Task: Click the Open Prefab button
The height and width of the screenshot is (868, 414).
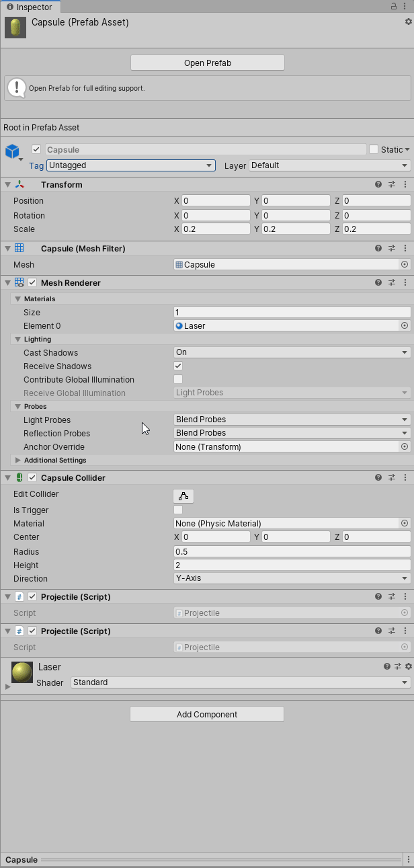Action: pos(208,63)
